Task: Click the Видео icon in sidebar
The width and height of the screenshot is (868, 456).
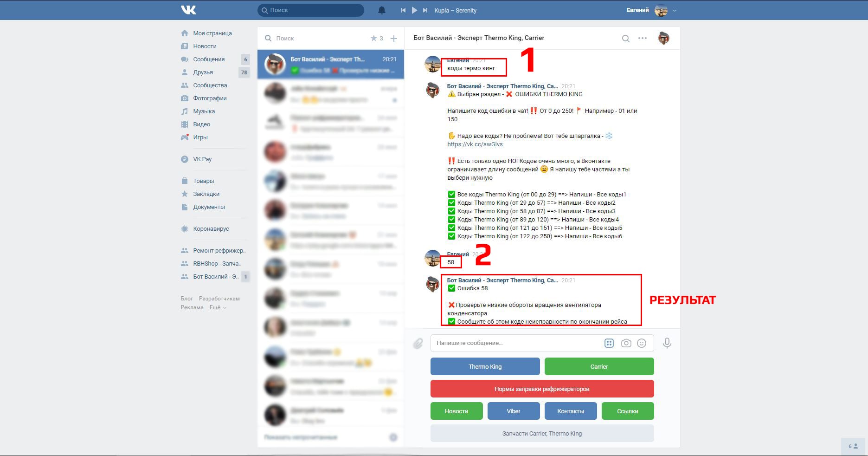Action: pos(185,124)
